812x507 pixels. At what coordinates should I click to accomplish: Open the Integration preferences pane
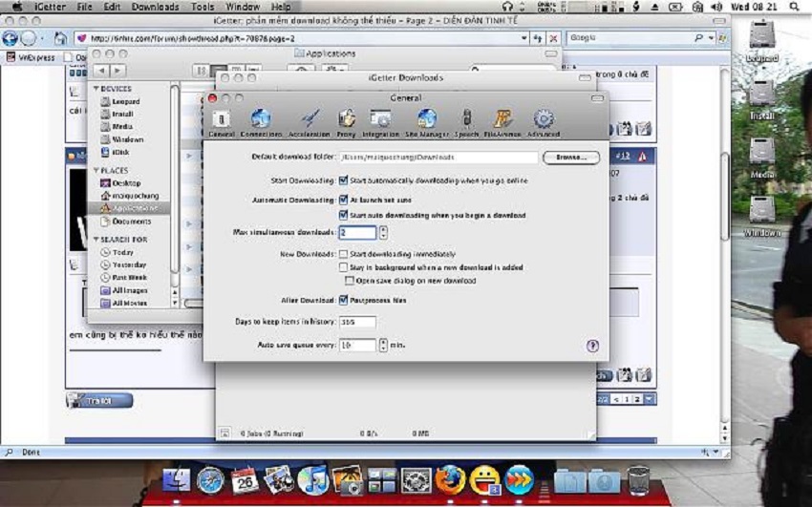pos(380,123)
